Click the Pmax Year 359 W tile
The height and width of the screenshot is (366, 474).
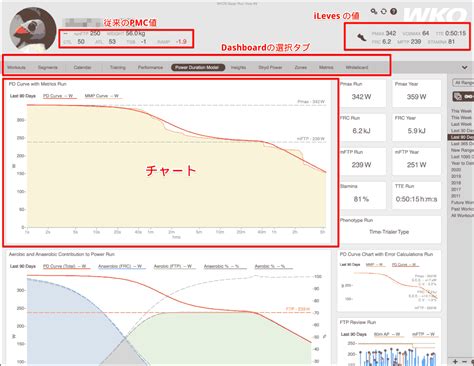417,93
